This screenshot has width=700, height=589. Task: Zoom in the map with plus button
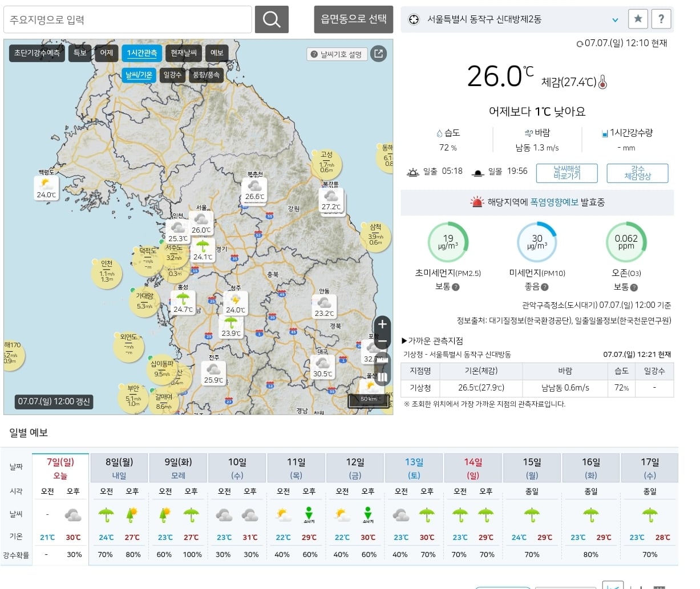382,324
